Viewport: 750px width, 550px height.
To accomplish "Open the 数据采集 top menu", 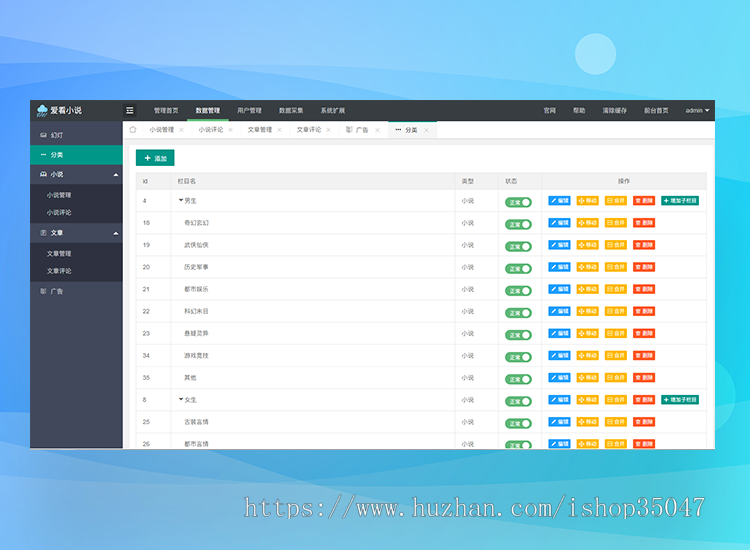I will pyautogui.click(x=291, y=110).
